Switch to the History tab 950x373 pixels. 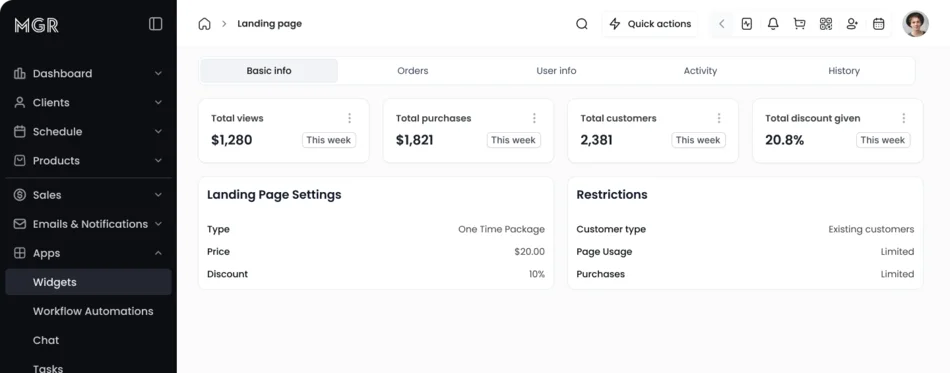(x=844, y=71)
